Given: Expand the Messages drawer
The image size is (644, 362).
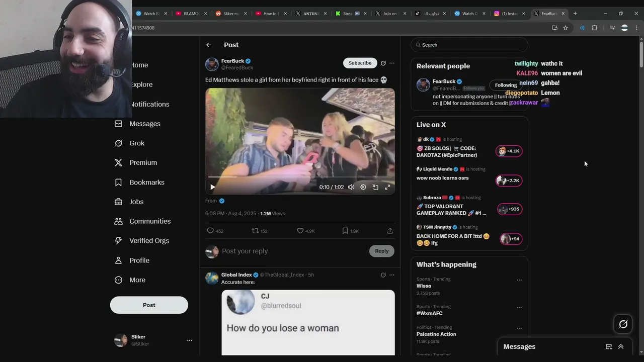Looking at the screenshot, I should coord(621,347).
